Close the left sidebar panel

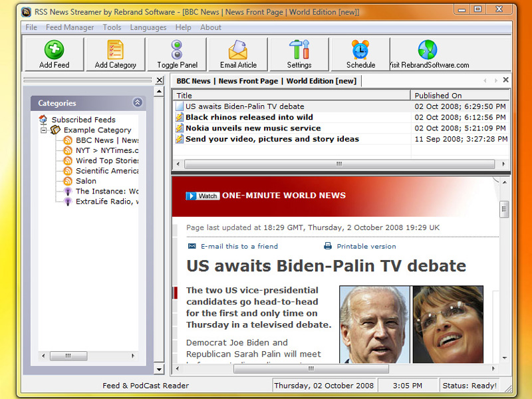pyautogui.click(x=160, y=80)
